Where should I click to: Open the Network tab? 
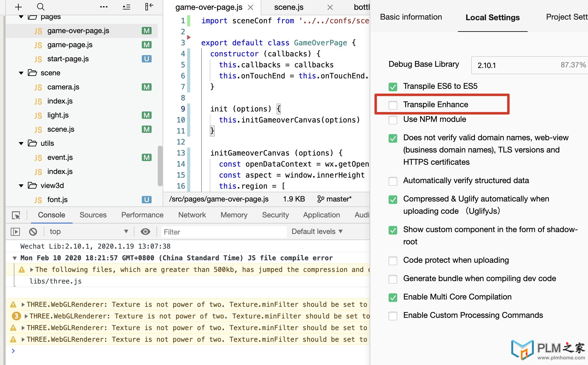click(x=192, y=215)
